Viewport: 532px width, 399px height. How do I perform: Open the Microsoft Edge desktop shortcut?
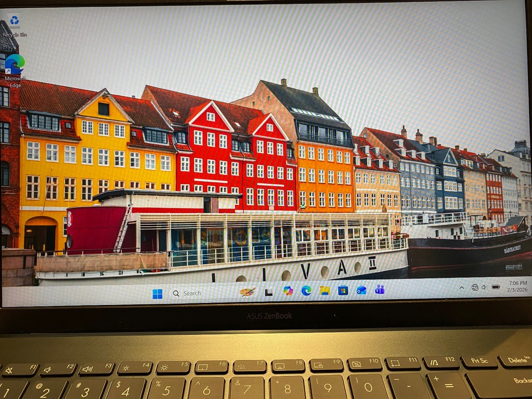click(x=15, y=70)
